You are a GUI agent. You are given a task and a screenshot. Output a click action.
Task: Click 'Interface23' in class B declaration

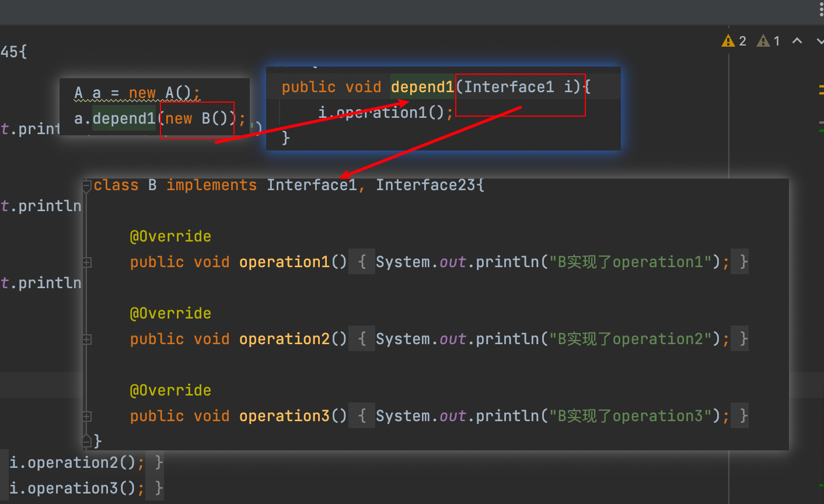(425, 185)
